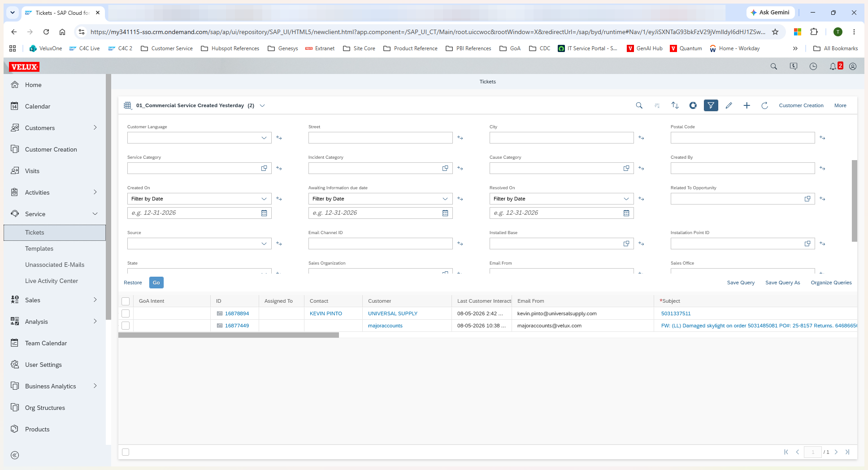Click the pencil edit icon
868x470 pixels.
point(729,105)
